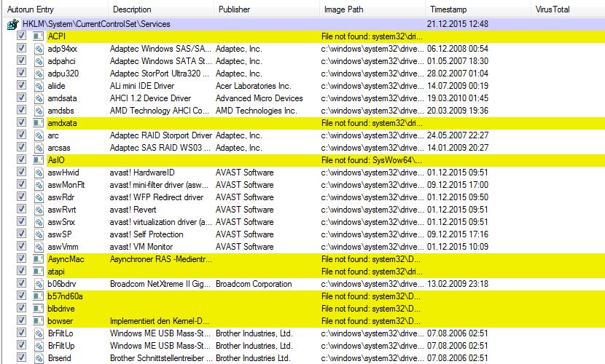Screen dimensions: 605x364
Task: Click the file icon for ACPI entry
Action: 38,36
